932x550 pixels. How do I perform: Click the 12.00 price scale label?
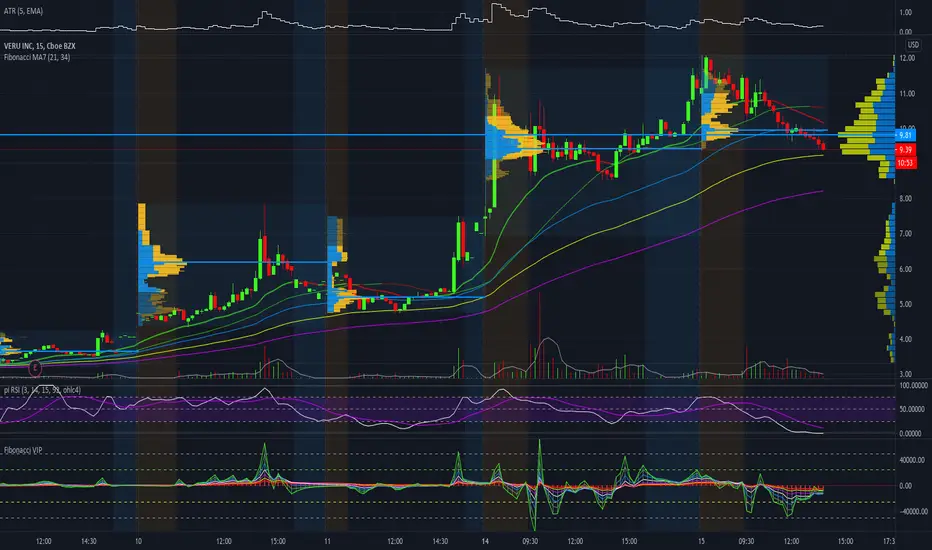tap(906, 58)
